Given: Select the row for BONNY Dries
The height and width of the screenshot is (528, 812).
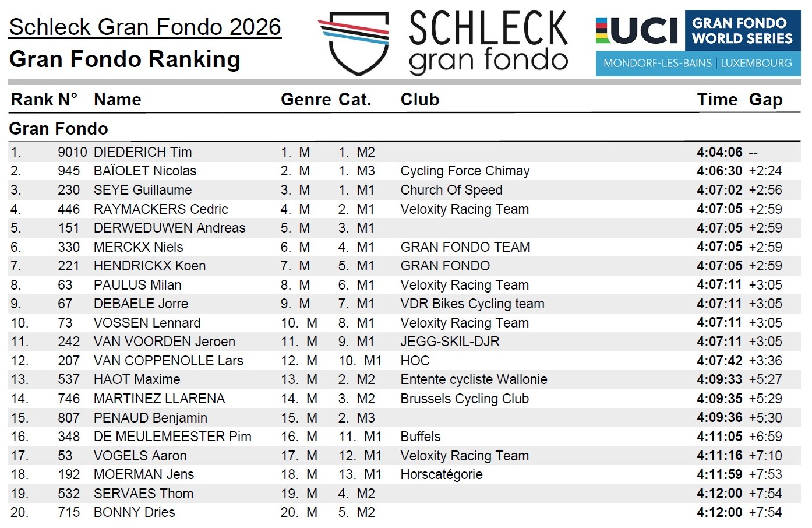Looking at the screenshot, I should tap(404, 512).
